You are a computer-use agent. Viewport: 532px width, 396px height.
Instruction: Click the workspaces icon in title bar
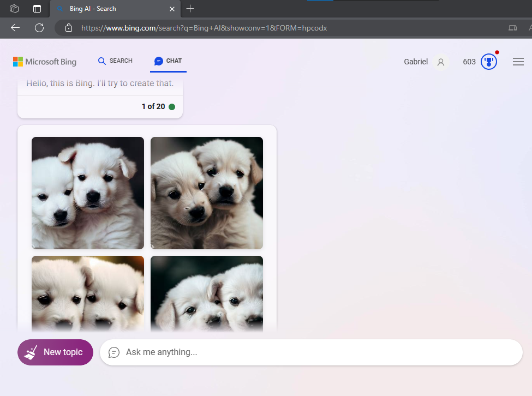pos(14,9)
